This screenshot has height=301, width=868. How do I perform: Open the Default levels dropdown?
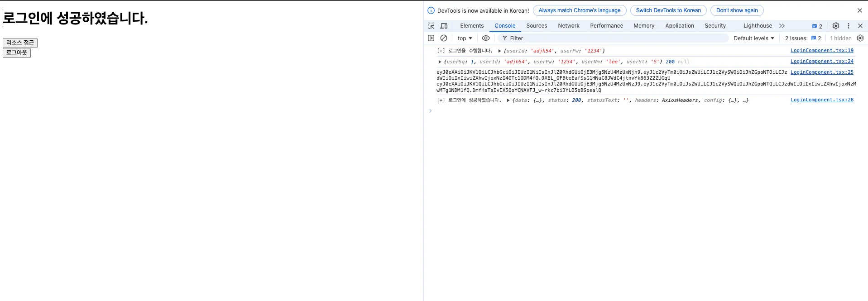coord(754,38)
